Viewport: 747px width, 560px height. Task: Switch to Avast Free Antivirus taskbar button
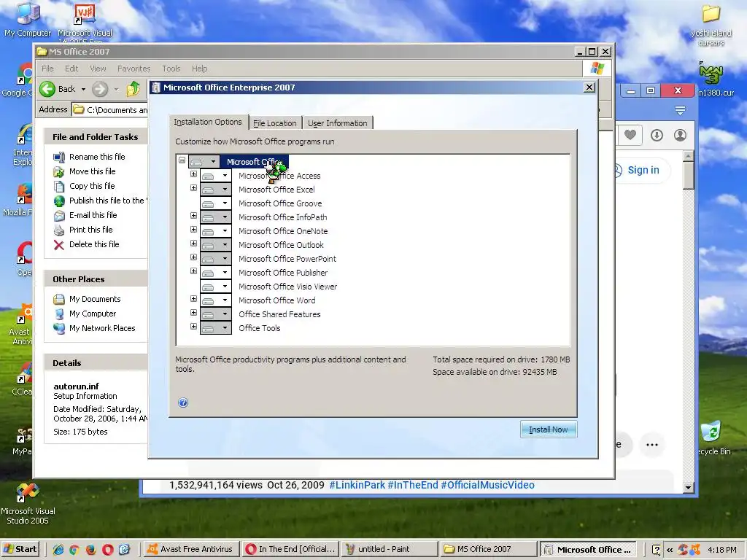[191, 550]
